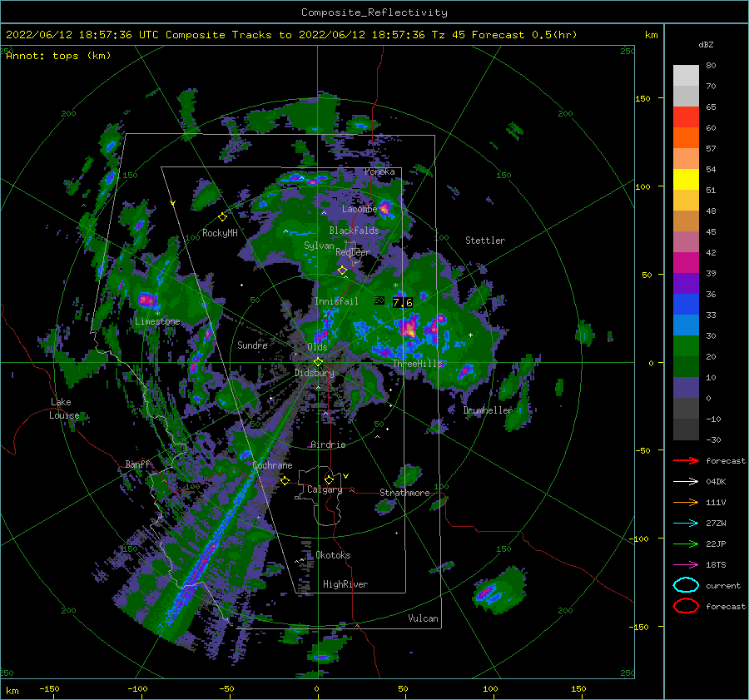
Task: Click the Sylvan label on map
Action: [319, 246]
